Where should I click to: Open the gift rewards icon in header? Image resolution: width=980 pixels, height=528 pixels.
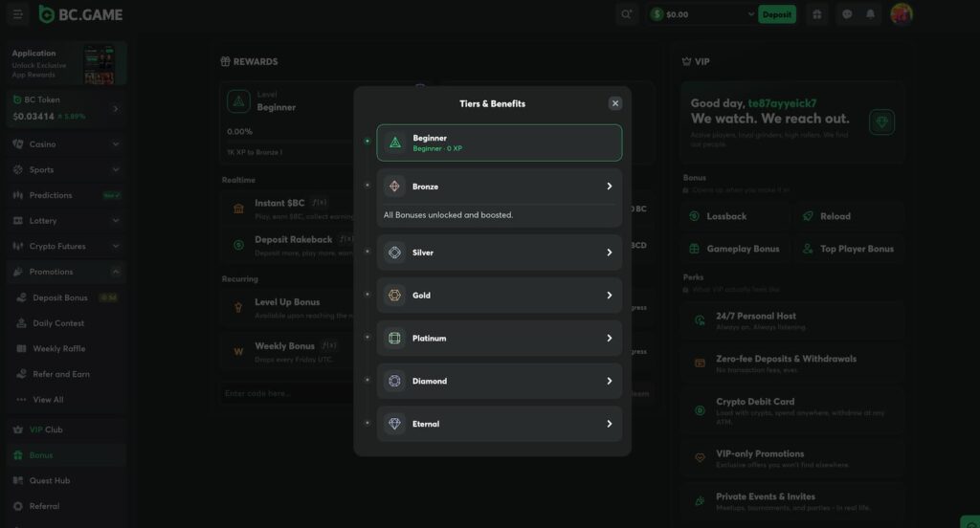point(817,13)
